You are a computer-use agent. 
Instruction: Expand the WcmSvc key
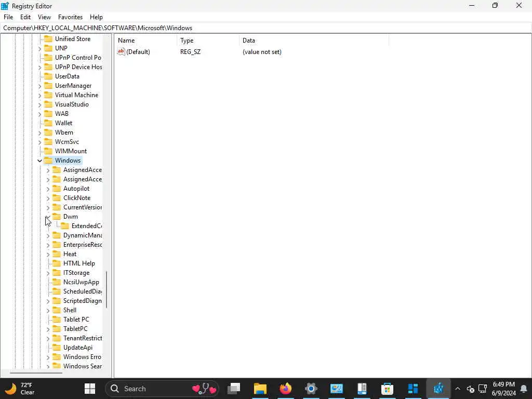click(39, 142)
